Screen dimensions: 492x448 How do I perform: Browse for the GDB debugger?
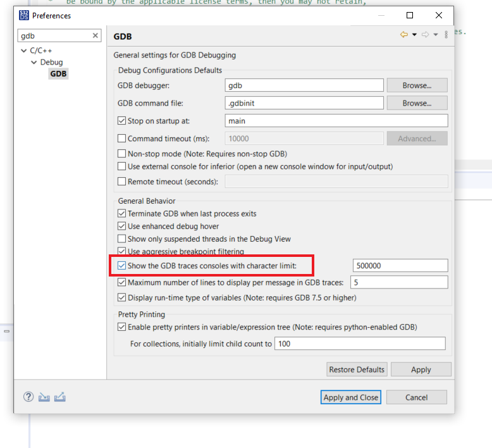[417, 85]
